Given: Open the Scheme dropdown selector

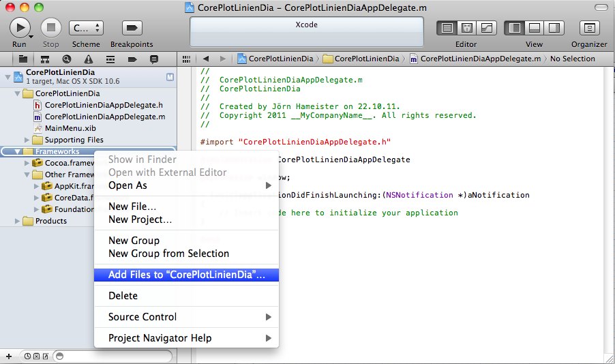Looking at the screenshot, I should pyautogui.click(x=86, y=28).
